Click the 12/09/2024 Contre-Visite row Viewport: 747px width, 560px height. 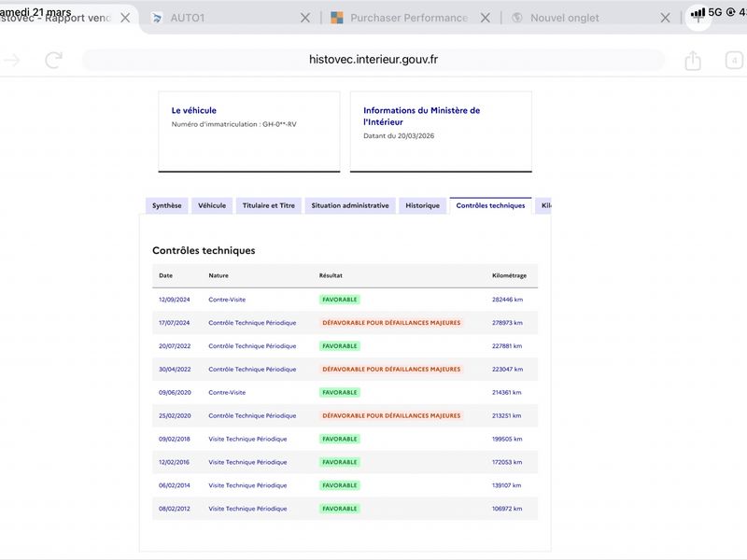pos(227,300)
